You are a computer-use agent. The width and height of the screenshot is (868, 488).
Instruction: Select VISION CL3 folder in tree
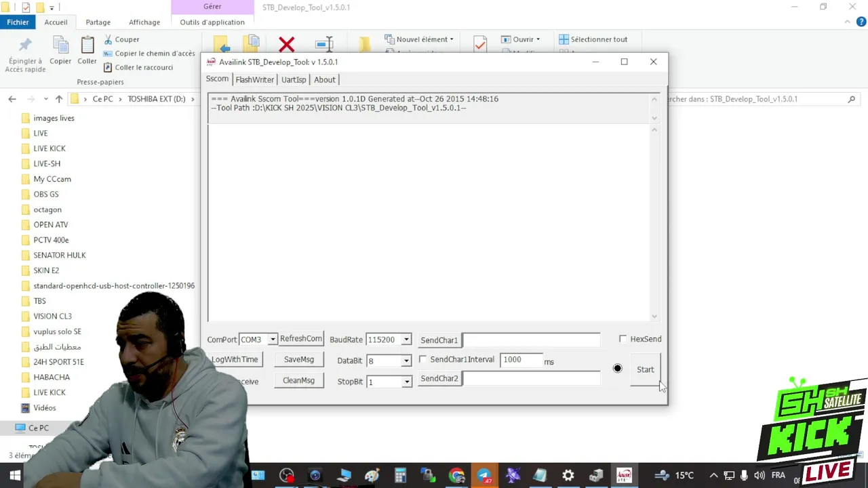[x=52, y=317]
